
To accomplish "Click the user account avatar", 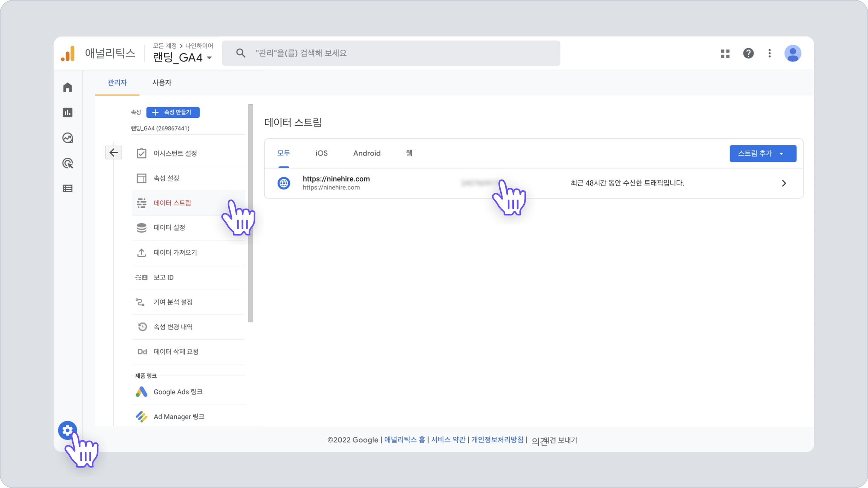I will point(792,53).
